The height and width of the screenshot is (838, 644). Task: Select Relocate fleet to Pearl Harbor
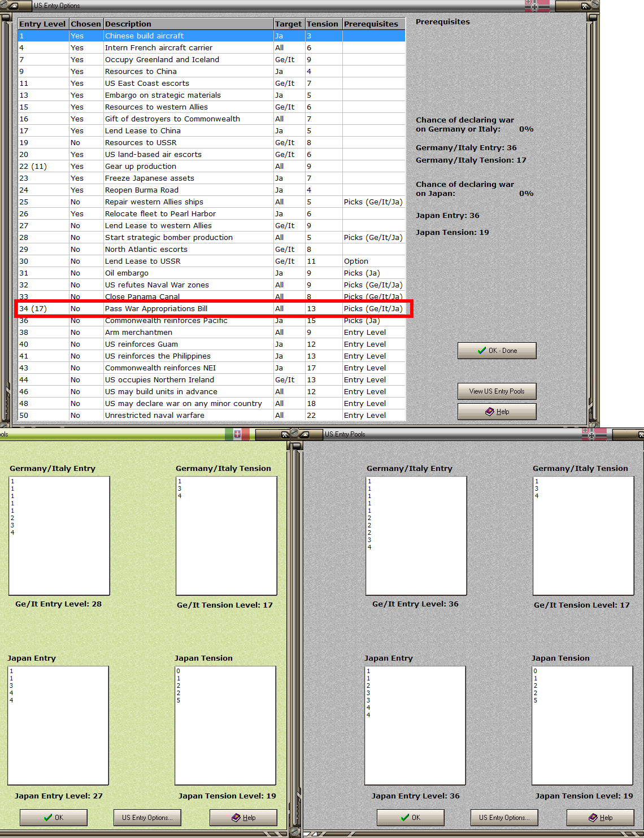pyautogui.click(x=211, y=213)
